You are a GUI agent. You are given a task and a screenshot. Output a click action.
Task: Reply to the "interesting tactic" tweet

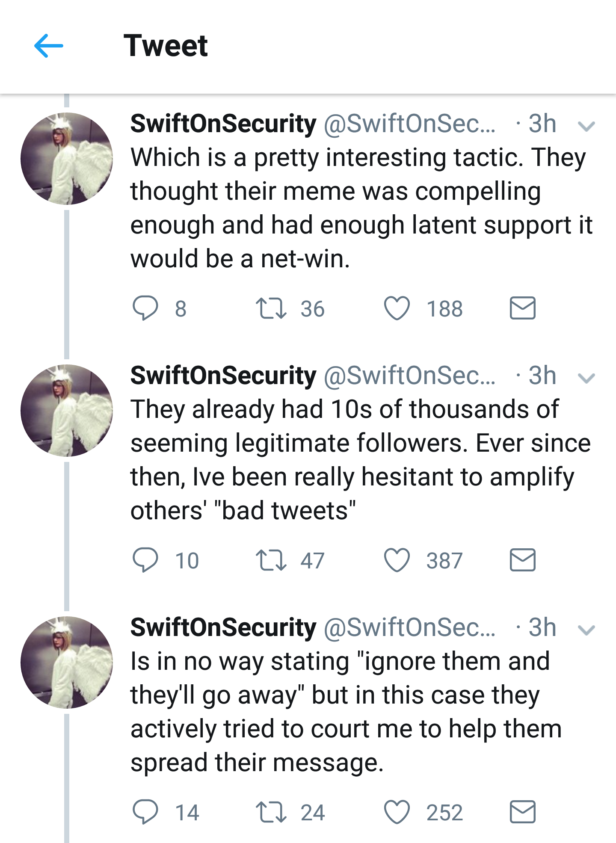[145, 308]
